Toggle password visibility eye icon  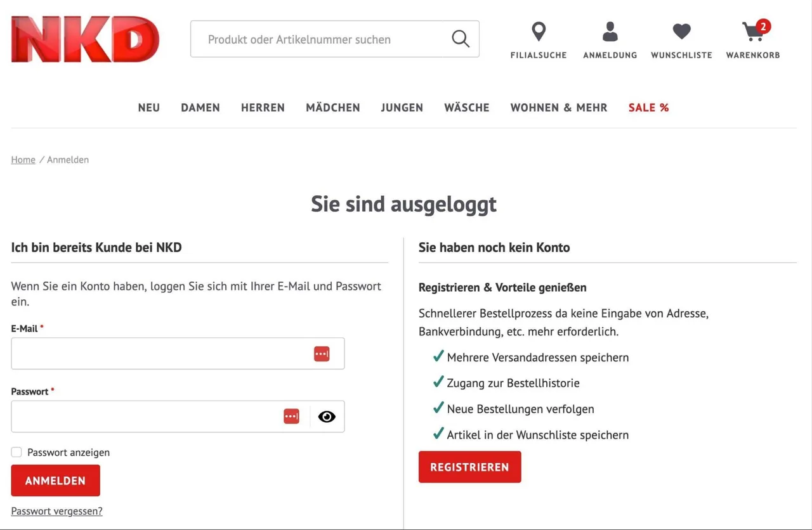tap(327, 417)
